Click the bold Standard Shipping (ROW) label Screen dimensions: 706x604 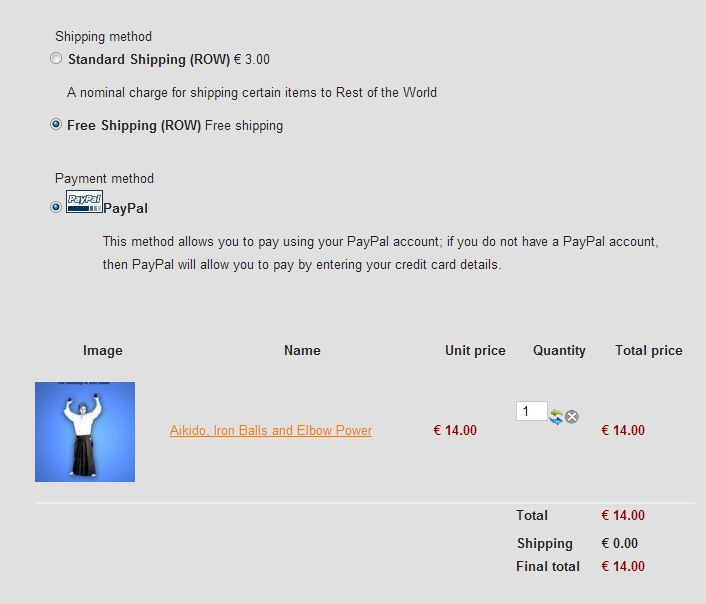(149, 59)
